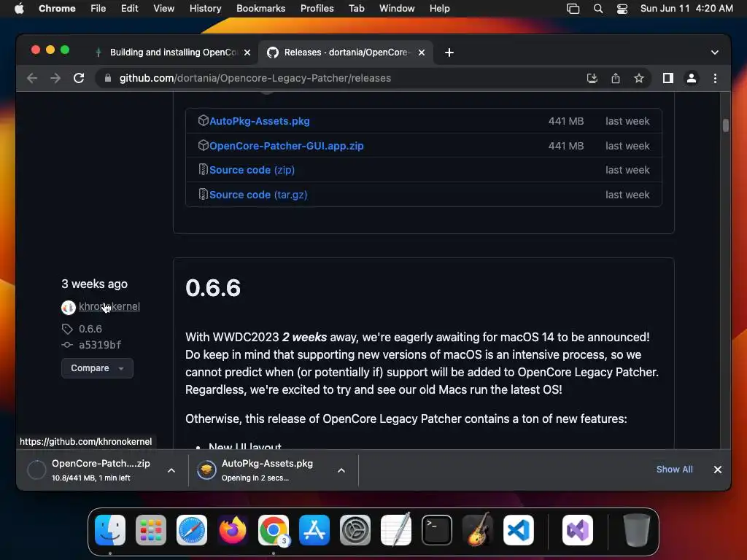Click menu bar date and time

click(686, 9)
